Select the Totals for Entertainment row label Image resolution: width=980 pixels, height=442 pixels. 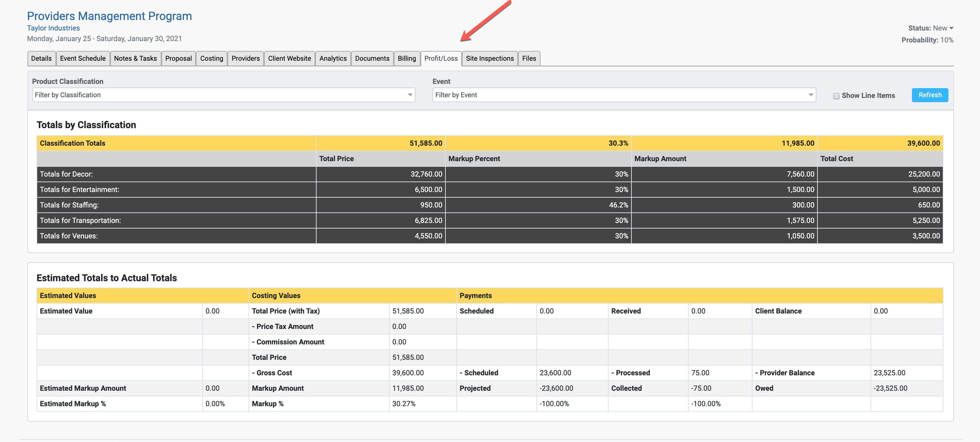coord(80,190)
